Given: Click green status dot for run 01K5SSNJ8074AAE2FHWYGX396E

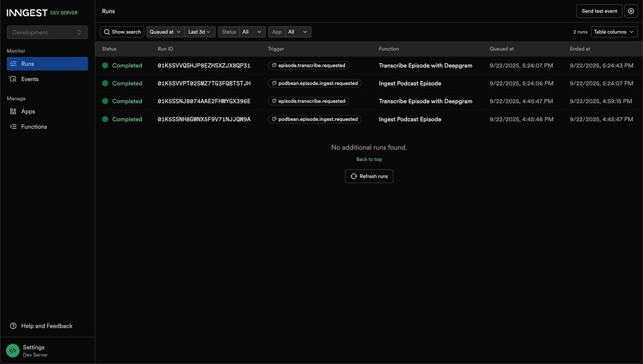Looking at the screenshot, I should point(105,101).
